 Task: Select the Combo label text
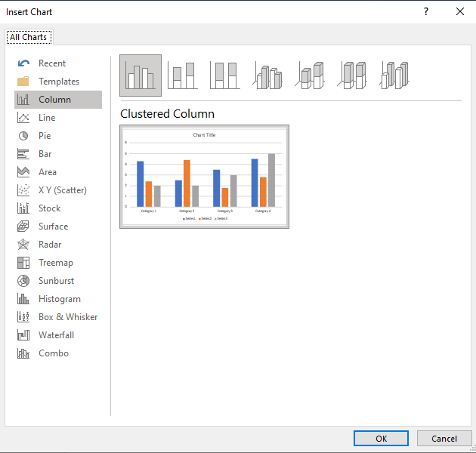coord(54,353)
